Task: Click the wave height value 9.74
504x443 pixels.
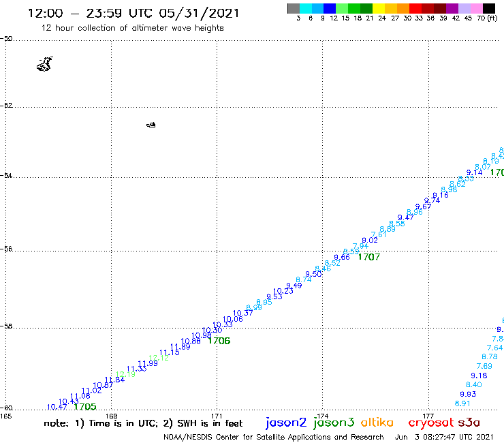Action: pos(432,200)
